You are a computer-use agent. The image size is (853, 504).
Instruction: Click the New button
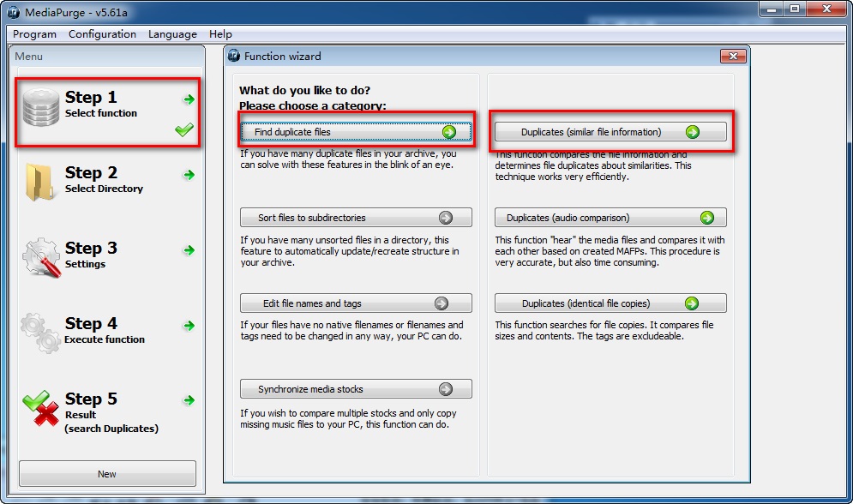(x=107, y=473)
